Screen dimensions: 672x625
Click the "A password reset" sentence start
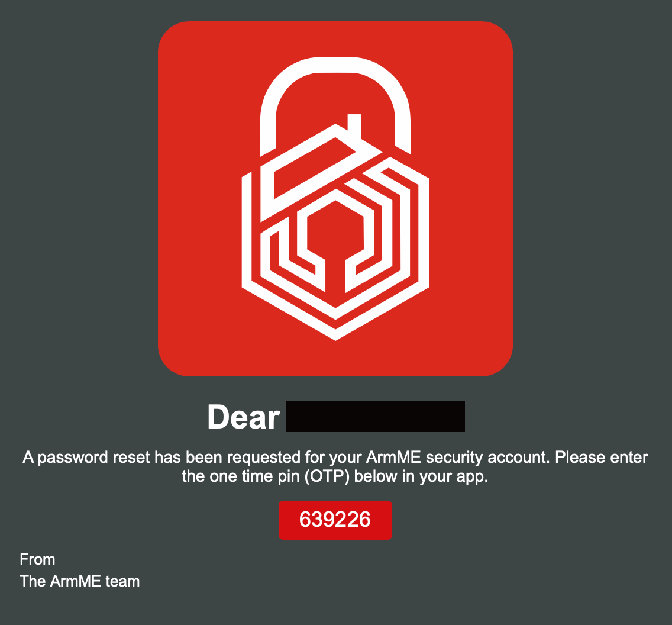pos(86,458)
